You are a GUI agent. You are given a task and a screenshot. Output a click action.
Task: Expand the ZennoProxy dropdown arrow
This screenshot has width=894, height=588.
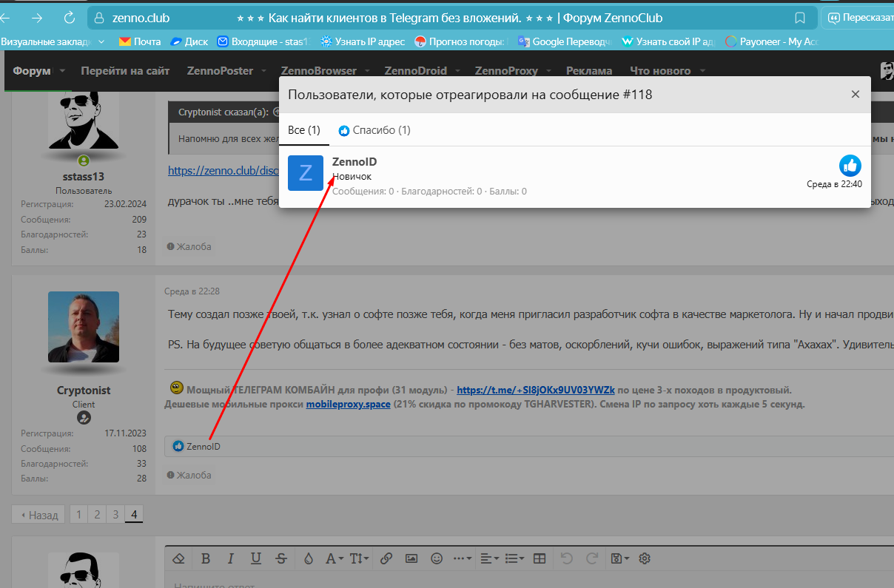548,71
